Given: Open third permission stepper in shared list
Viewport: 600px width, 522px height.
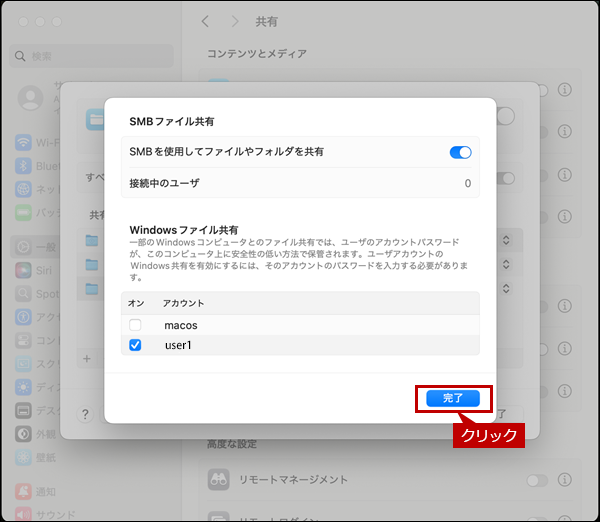Looking at the screenshot, I should click(x=506, y=288).
